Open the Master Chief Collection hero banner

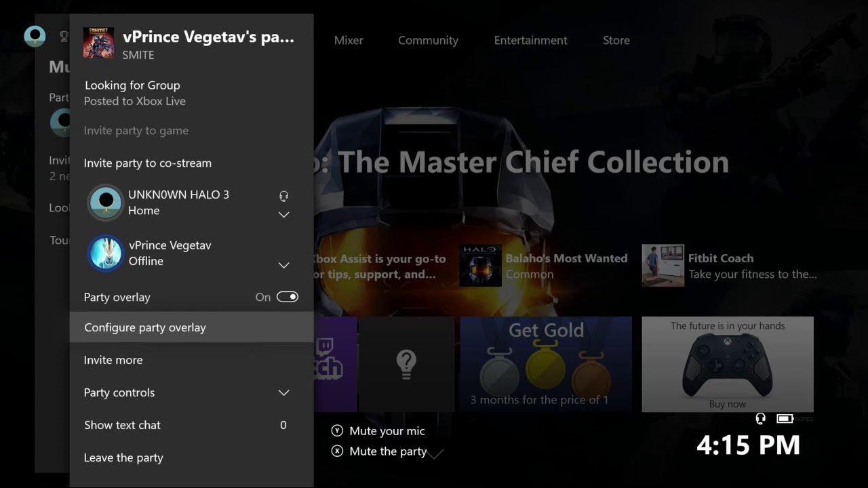(x=521, y=163)
